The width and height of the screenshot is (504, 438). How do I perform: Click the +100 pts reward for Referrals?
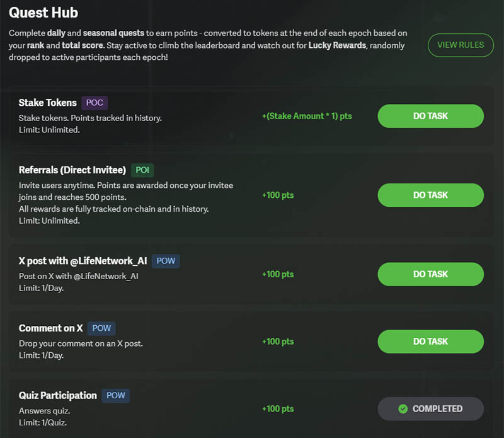pos(278,195)
